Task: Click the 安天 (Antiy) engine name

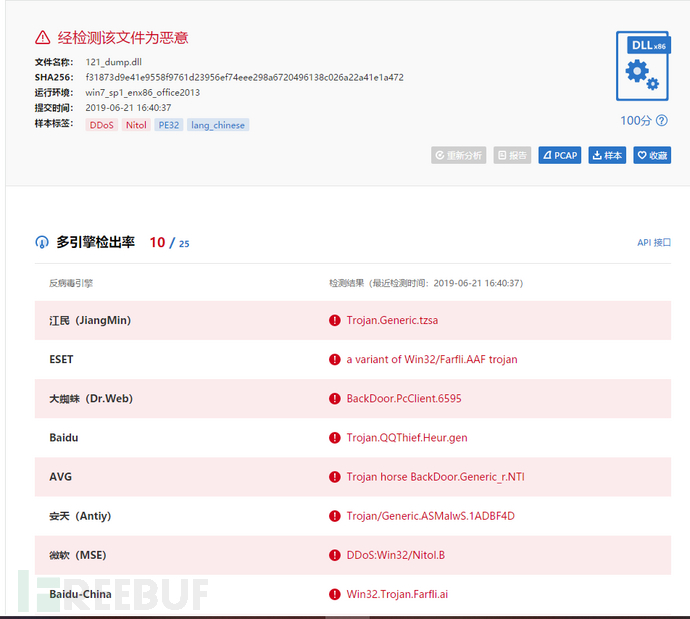Action: coord(80,516)
